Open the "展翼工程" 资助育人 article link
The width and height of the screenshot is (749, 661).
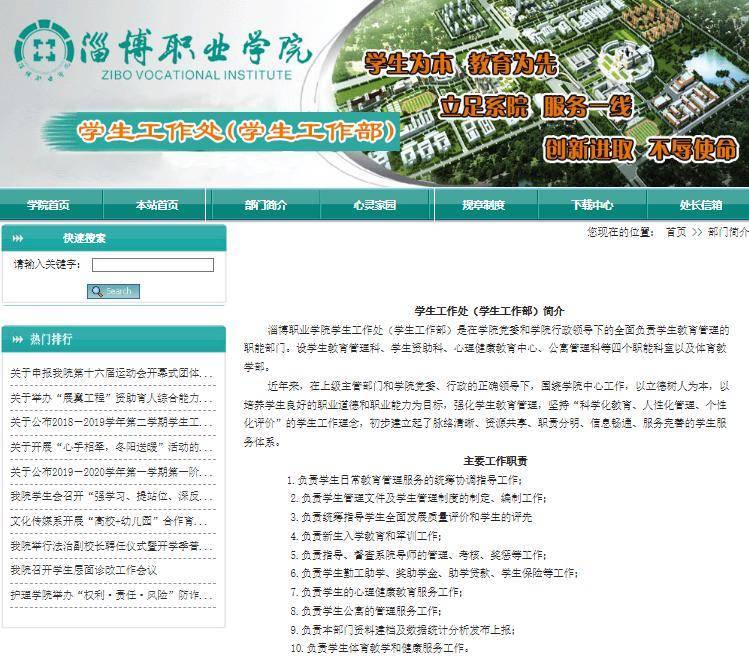[x=112, y=398]
